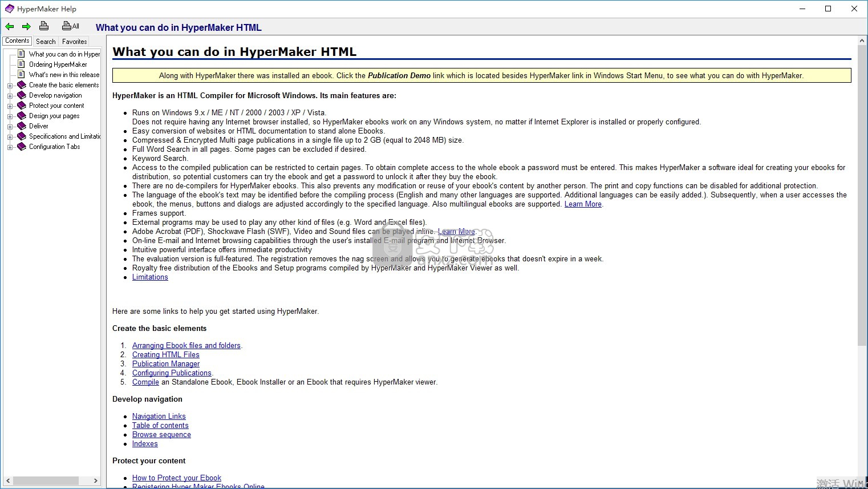Go forward with the green right arrow

click(x=26, y=26)
